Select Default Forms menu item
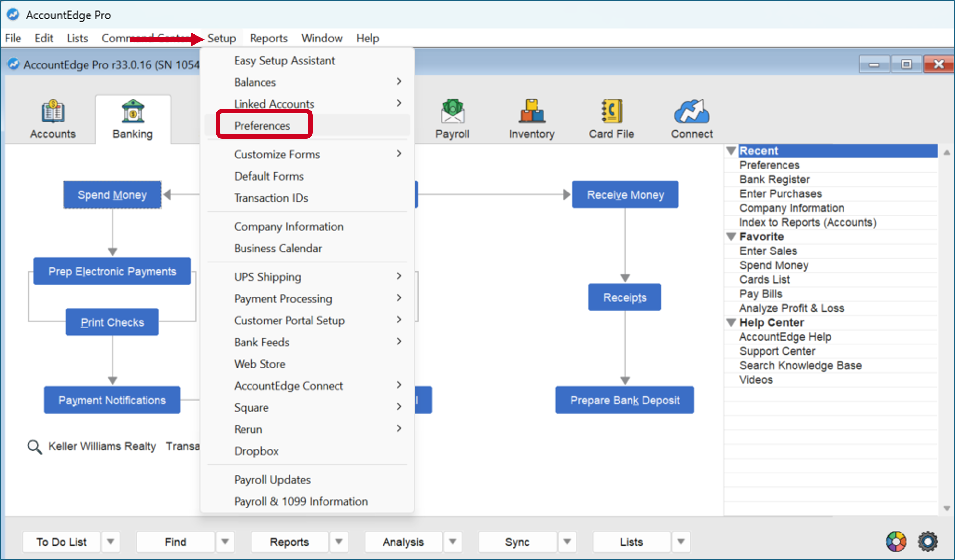The width and height of the screenshot is (955, 560). pyautogui.click(x=307, y=176)
